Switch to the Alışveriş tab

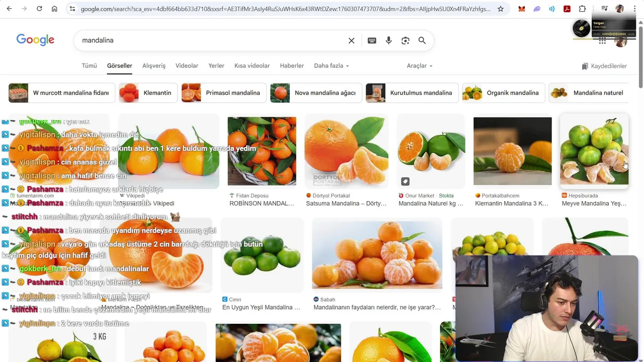coord(154,66)
